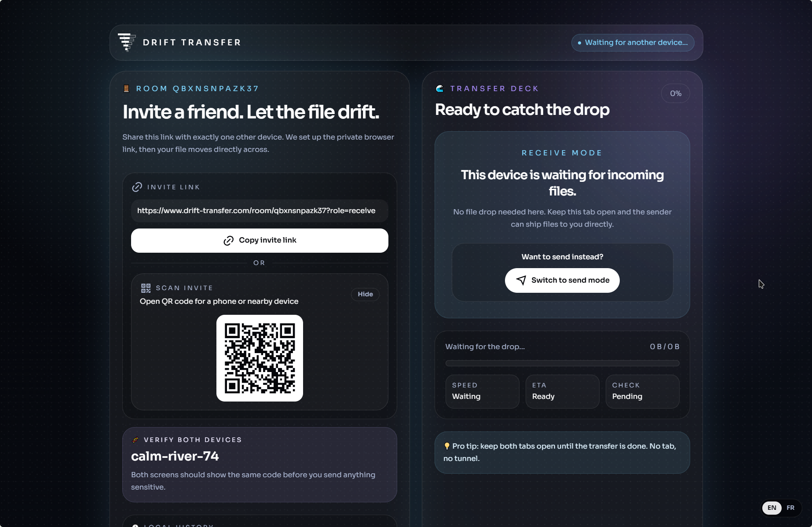
Task: Click the DRIFT TRANSFER title
Action: coord(192,42)
